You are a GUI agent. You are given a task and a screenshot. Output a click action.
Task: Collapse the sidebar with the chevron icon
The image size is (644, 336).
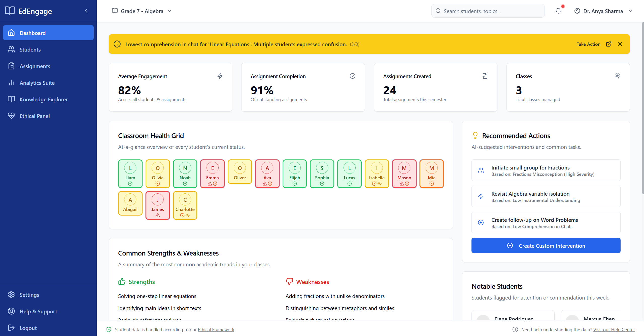tap(86, 11)
